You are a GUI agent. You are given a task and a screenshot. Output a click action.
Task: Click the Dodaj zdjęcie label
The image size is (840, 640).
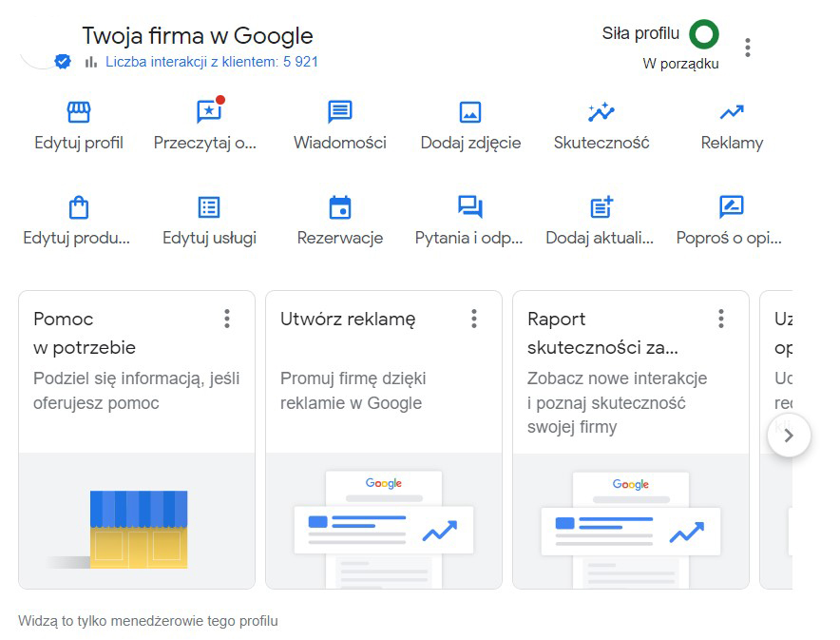point(470,143)
